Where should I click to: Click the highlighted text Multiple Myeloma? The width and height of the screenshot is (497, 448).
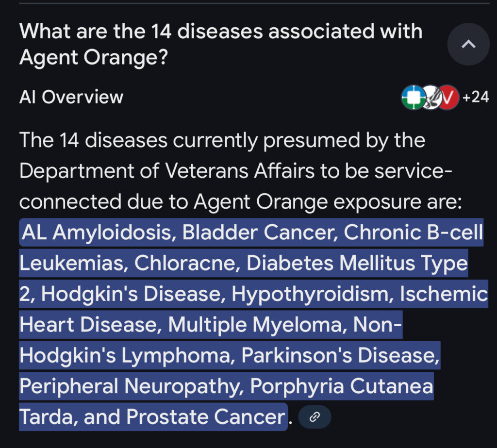point(253,325)
